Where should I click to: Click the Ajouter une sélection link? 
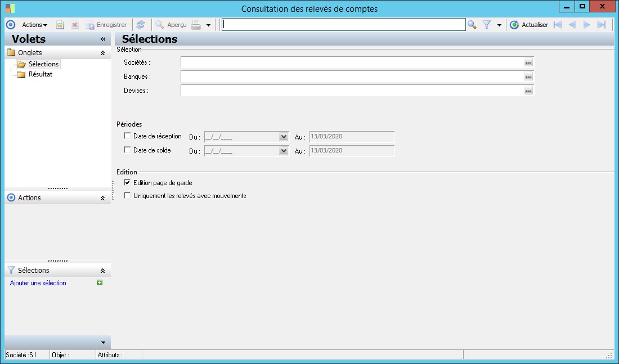coord(38,283)
